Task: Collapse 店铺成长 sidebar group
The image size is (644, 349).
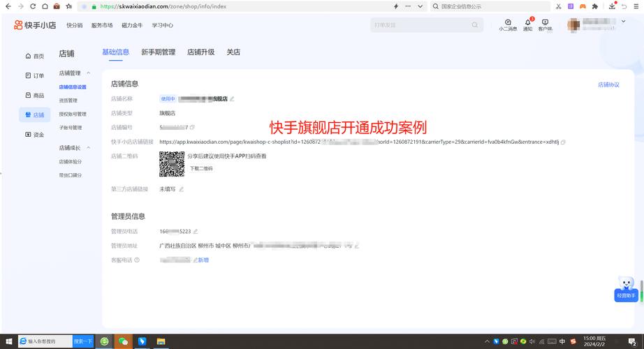Action: [88, 148]
